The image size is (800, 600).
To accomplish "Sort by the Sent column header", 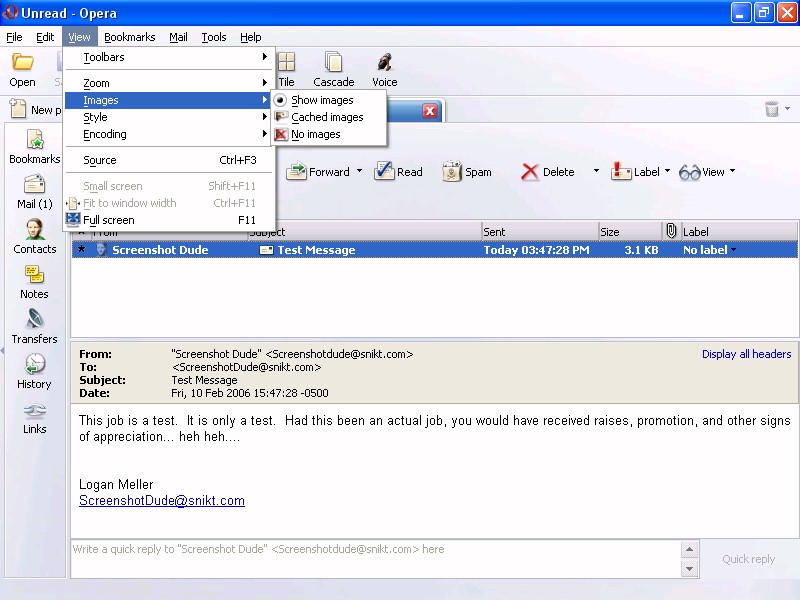I will [539, 232].
